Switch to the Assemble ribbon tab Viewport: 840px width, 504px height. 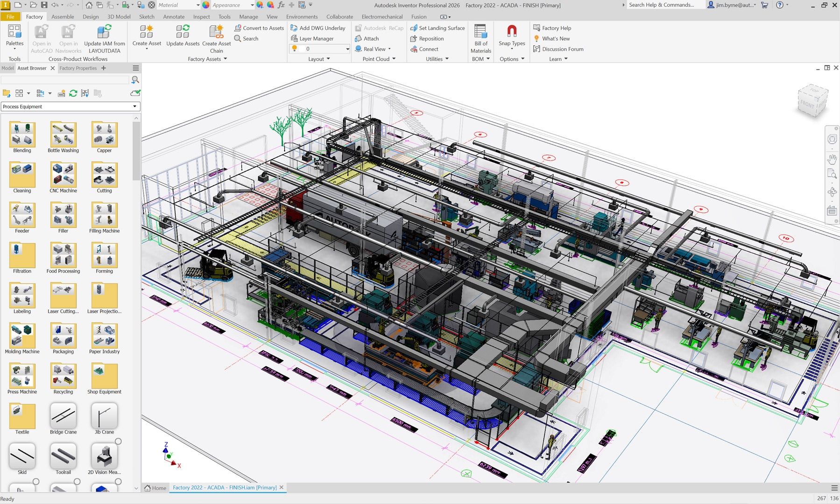point(63,17)
